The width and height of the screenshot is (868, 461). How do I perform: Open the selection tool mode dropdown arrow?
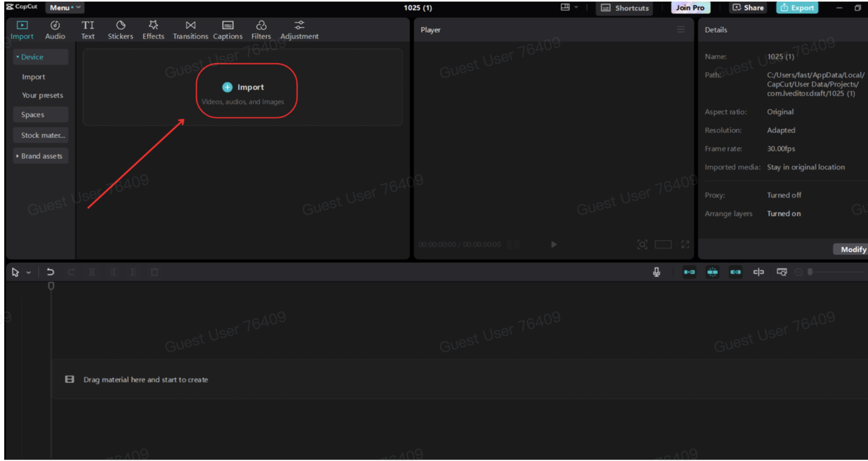pyautogui.click(x=29, y=273)
